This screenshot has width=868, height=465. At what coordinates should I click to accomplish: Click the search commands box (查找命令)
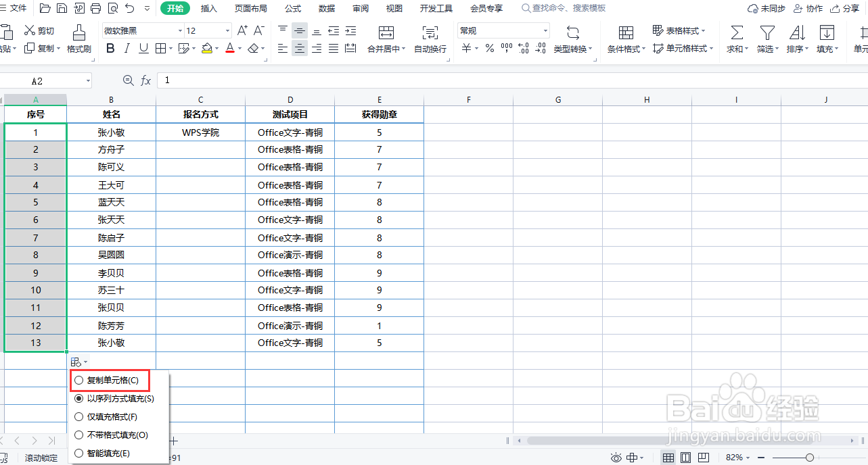565,8
